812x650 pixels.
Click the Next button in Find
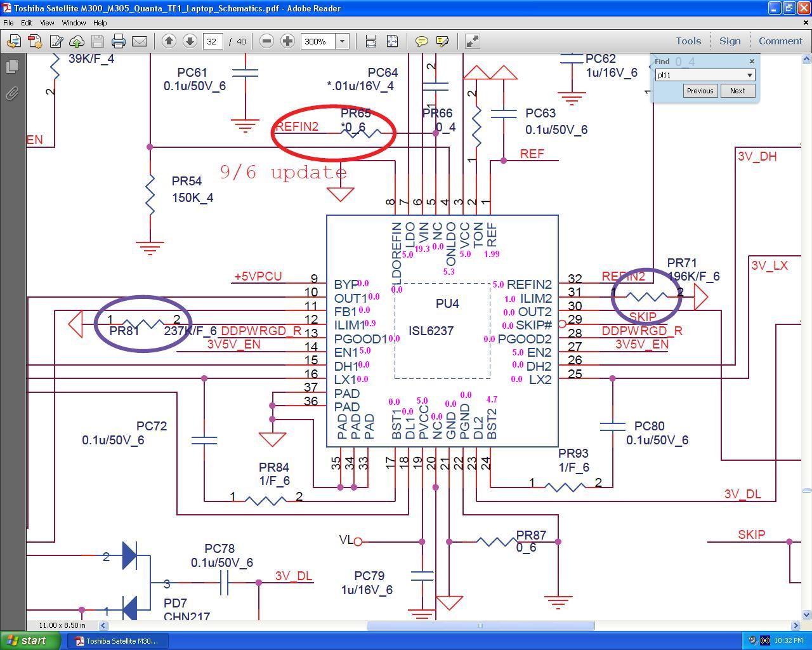737,91
